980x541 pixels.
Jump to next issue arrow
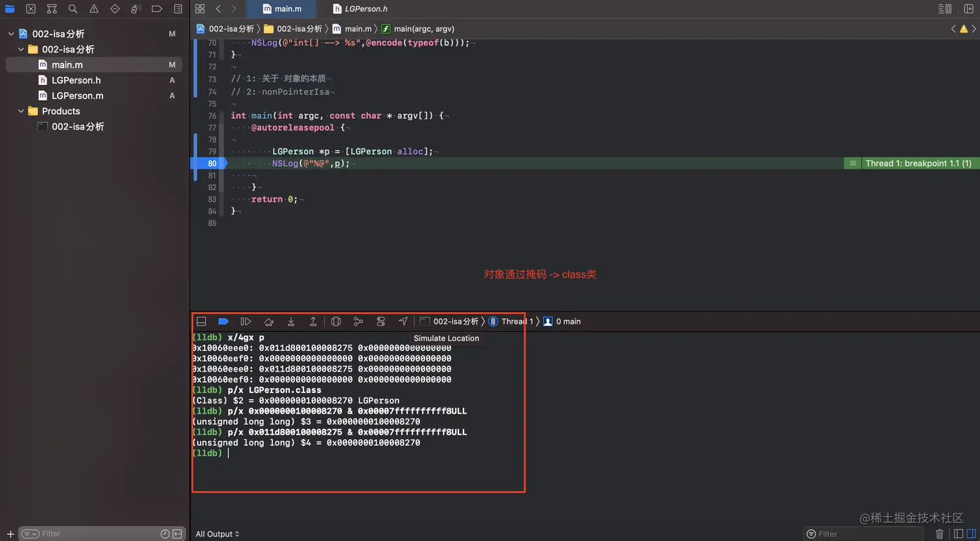[x=974, y=29]
